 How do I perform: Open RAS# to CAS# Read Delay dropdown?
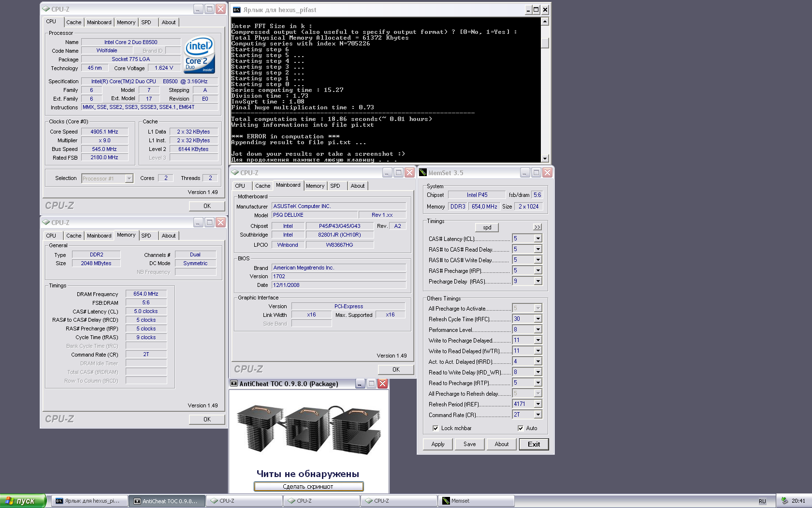coord(538,249)
